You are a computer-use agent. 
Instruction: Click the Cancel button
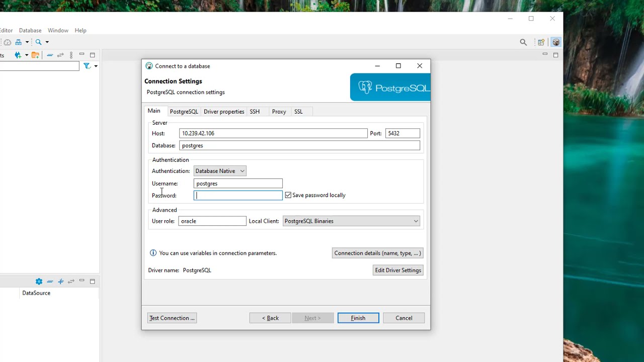coord(404,318)
